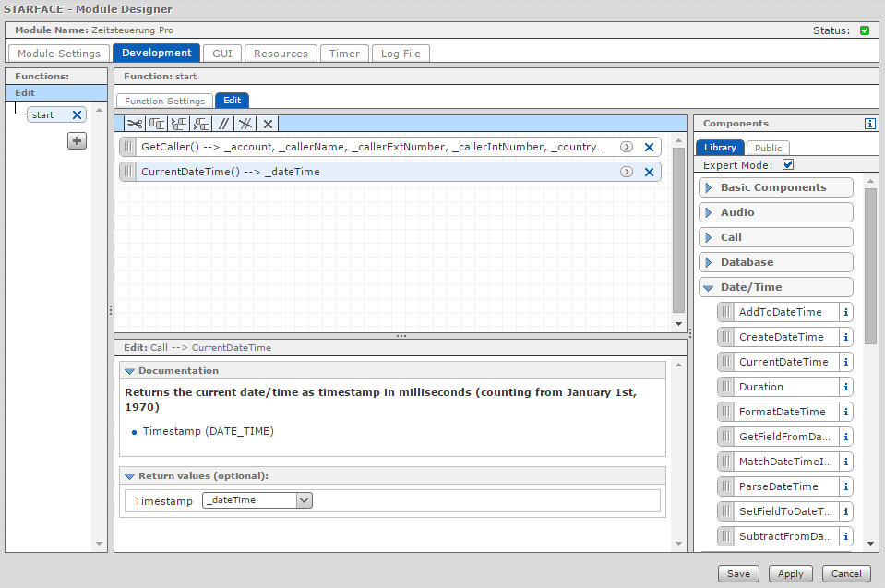This screenshot has width=885, height=588.
Task: Click the Apply button
Action: click(790, 573)
